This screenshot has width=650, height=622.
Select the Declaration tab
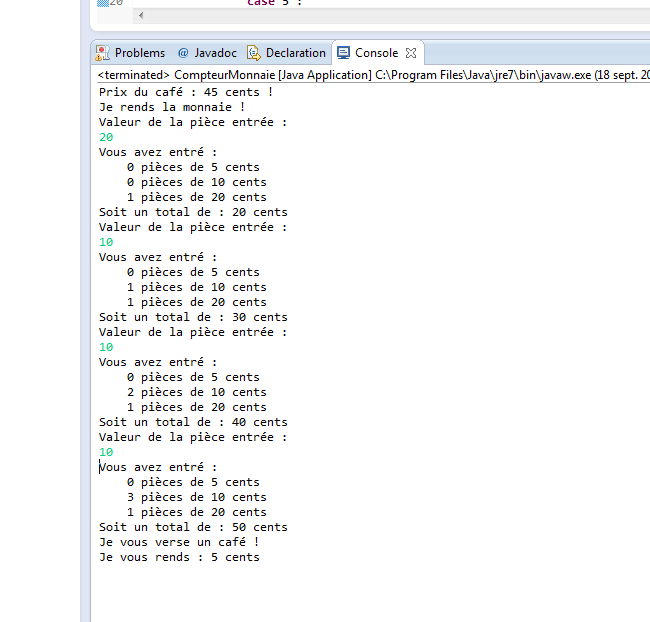[295, 53]
